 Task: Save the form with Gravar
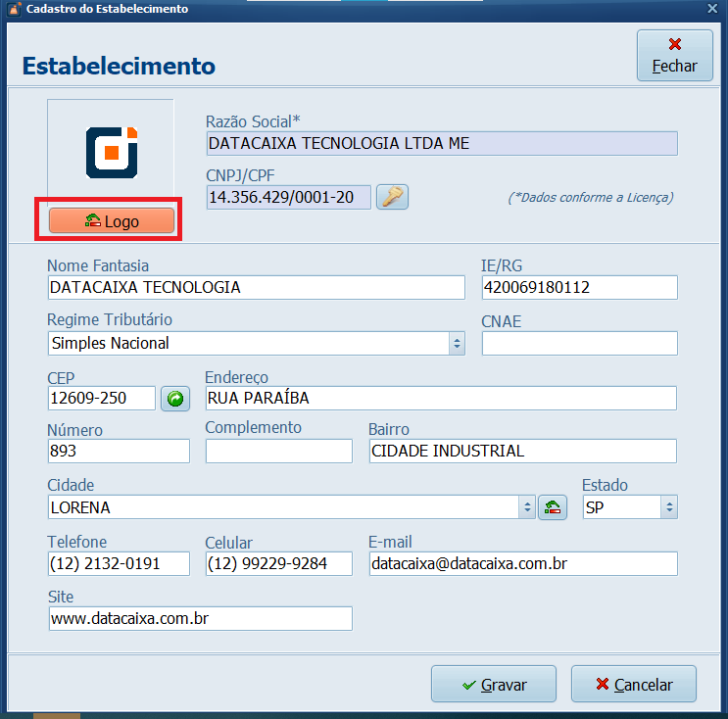pos(494,684)
